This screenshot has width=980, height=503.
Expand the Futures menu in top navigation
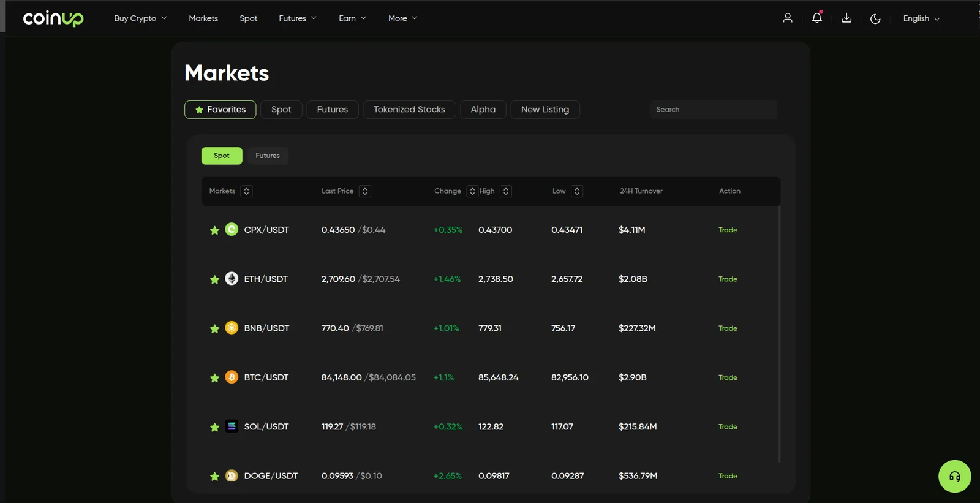pyautogui.click(x=298, y=18)
